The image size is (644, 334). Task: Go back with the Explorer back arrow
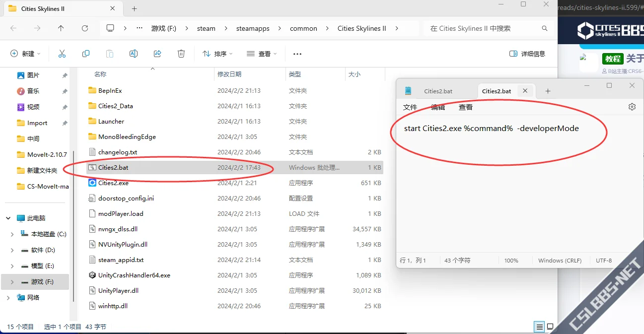13,28
